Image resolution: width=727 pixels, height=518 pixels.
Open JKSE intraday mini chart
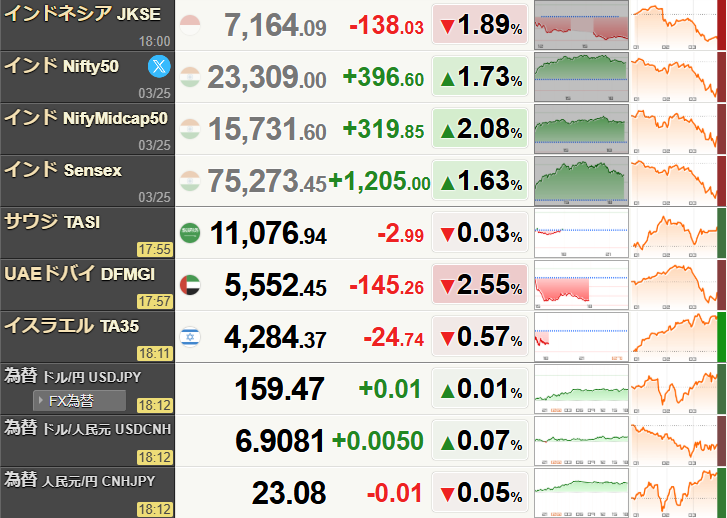click(581, 25)
